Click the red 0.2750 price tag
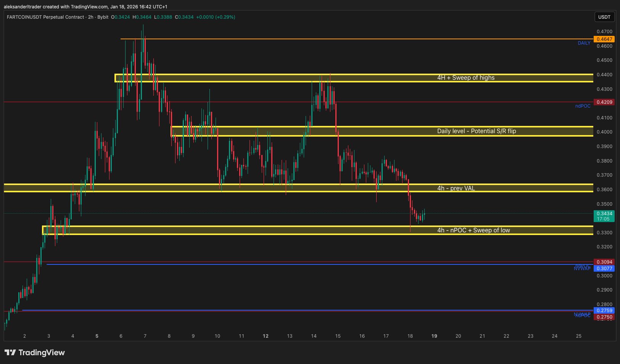The image size is (620, 364). 604,317
